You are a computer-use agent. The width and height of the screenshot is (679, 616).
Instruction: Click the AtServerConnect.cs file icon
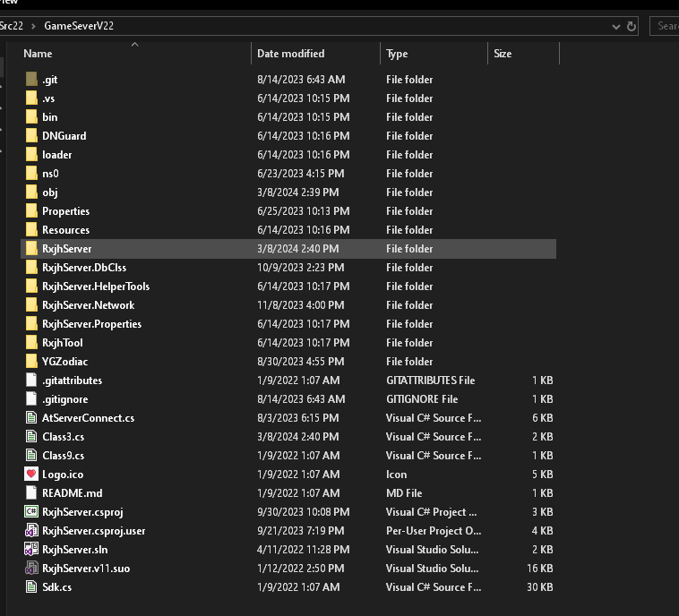pyautogui.click(x=31, y=418)
